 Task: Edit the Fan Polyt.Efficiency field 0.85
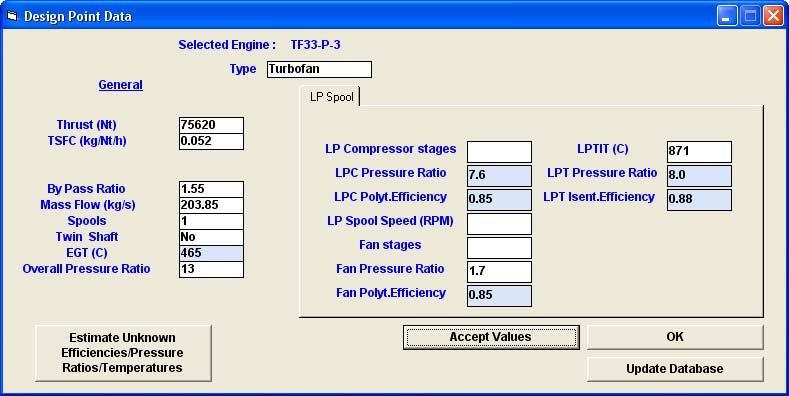pyautogui.click(x=499, y=296)
